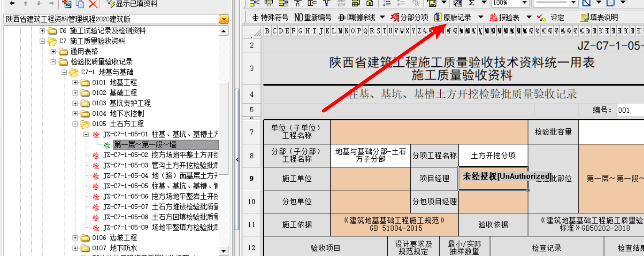Click the back arrow navigation icon
The image size is (644, 256).
tap(12, 4)
